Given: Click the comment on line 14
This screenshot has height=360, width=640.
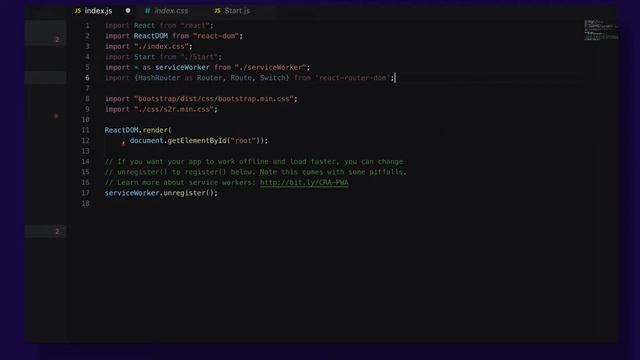Looking at the screenshot, I should point(253,162).
